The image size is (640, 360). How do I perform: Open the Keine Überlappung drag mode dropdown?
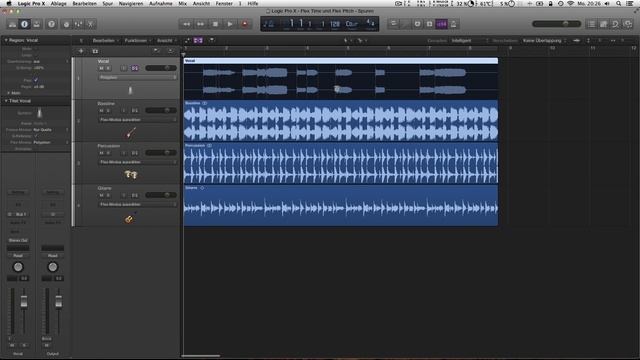pyautogui.click(x=544, y=40)
